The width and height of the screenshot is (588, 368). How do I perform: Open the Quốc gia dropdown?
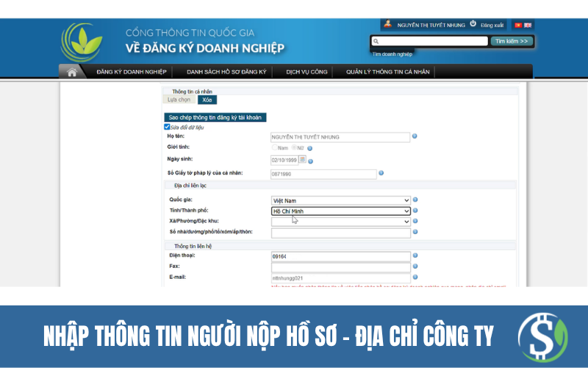pyautogui.click(x=341, y=200)
